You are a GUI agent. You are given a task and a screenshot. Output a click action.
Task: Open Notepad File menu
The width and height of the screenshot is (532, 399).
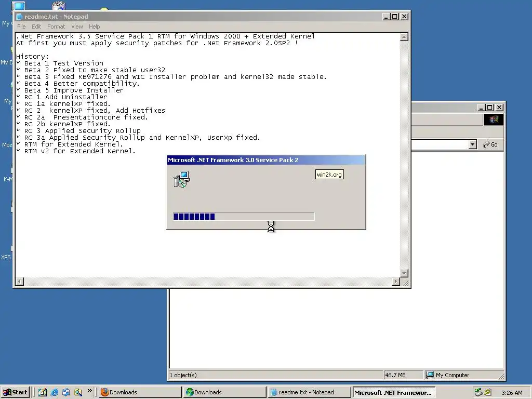(x=21, y=26)
